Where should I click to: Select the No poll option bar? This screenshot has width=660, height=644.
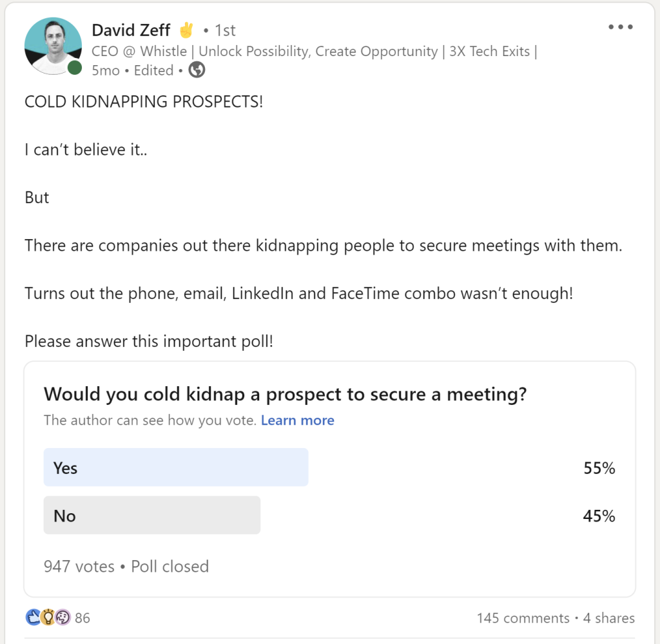pyautogui.click(x=151, y=515)
